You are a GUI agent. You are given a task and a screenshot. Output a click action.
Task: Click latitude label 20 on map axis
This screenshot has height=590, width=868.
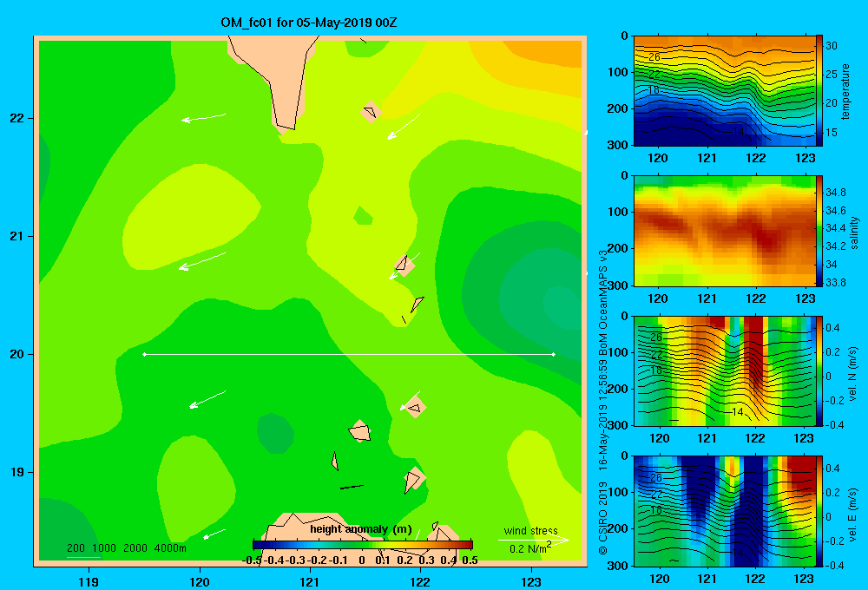point(17,354)
